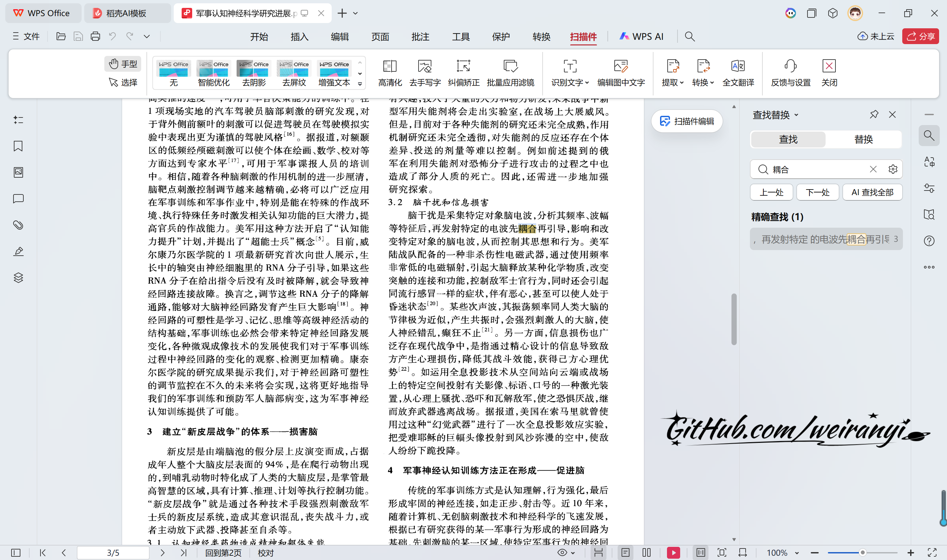Switch to the 保护 tab
The image size is (947, 560).
click(x=501, y=37)
